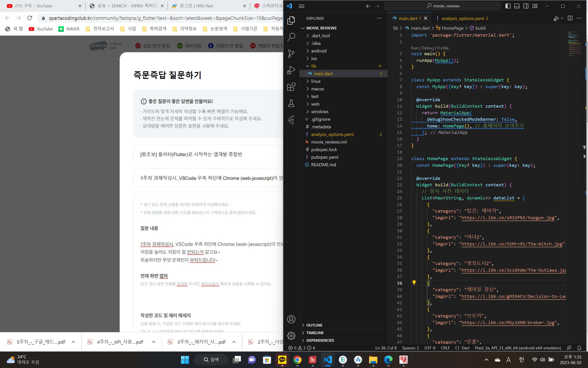Viewport: 588px width, 368px height.
Task: Reload the Chrome page
Action: (x=30, y=18)
